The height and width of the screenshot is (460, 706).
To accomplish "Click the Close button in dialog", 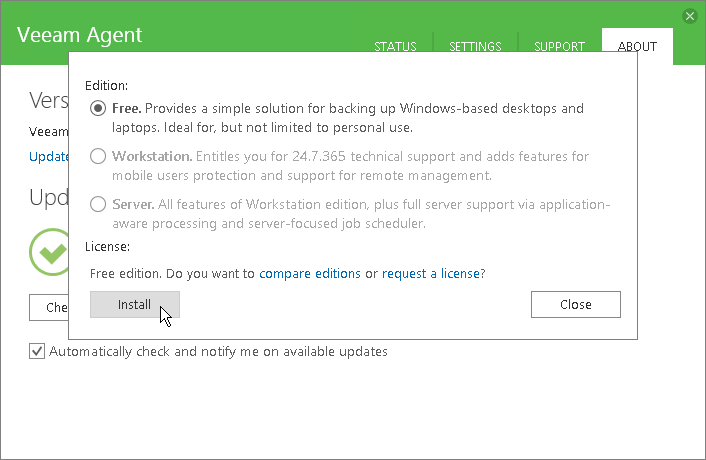I will (575, 304).
